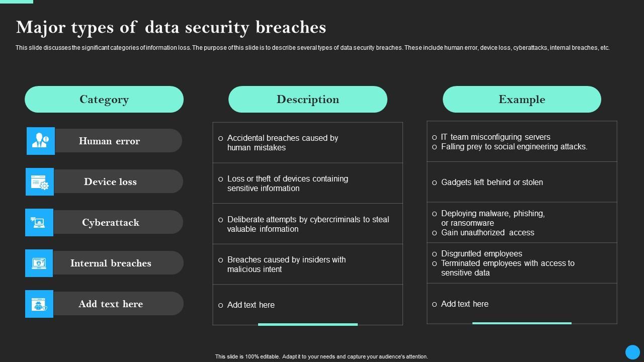The image size is (644, 362).
Task: Click the blue circle in bottom corner
Action: click(632, 352)
